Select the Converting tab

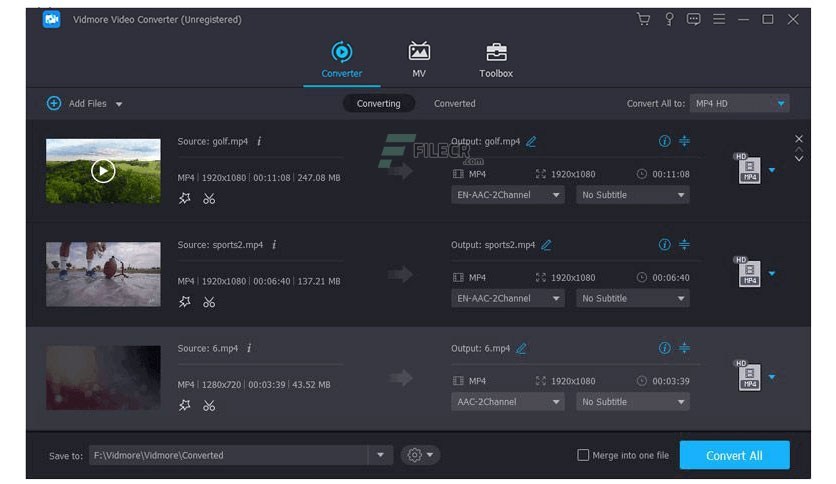tap(379, 103)
